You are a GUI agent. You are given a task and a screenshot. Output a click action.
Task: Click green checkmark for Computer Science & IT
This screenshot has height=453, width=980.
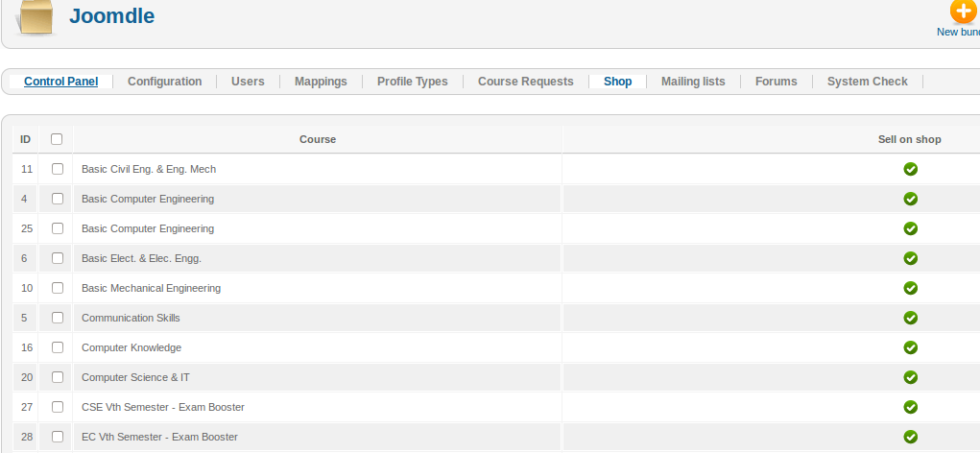(x=910, y=377)
